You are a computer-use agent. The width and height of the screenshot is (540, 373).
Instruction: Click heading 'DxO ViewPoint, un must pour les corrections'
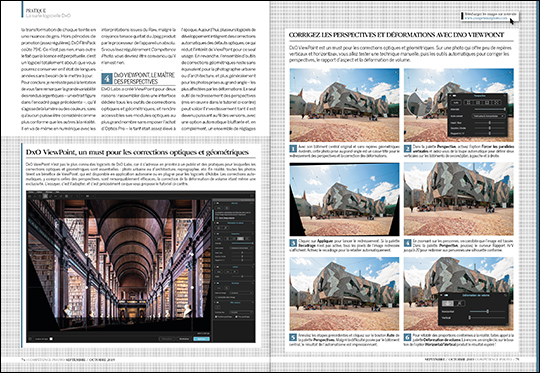pos(137,152)
